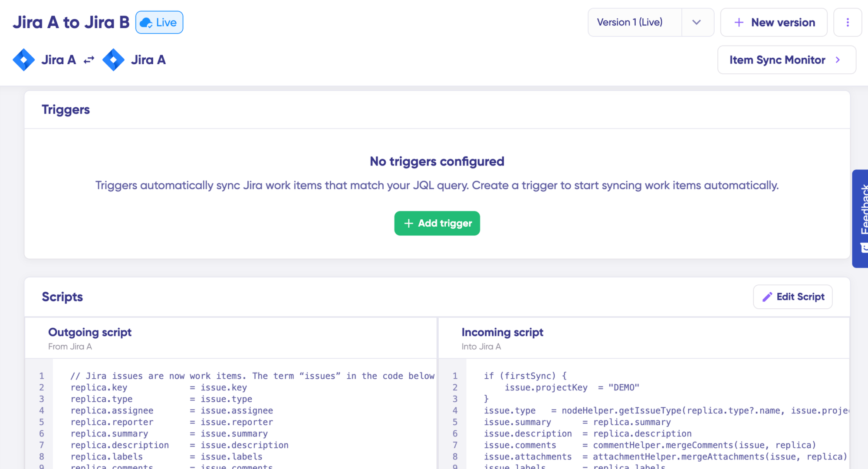Click the 'Jira A to Jira B' connection title
This screenshot has height=469, width=868.
[x=71, y=23]
